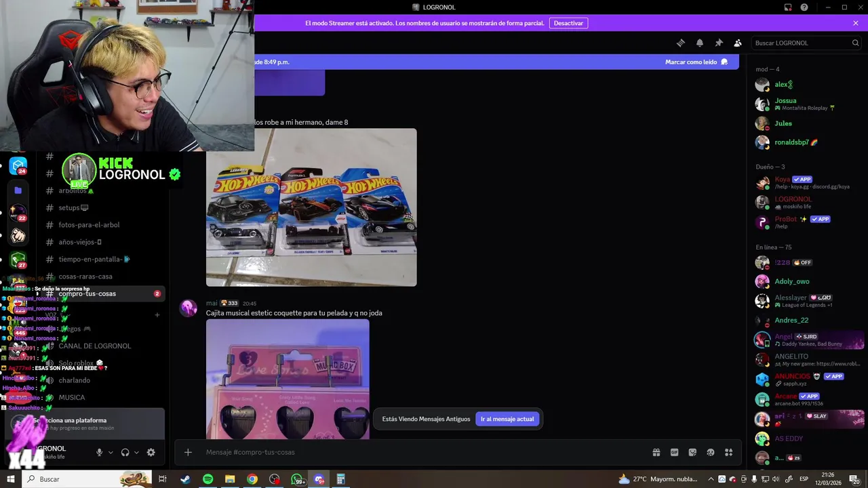Show hidden system tray icons chevron

(709, 479)
